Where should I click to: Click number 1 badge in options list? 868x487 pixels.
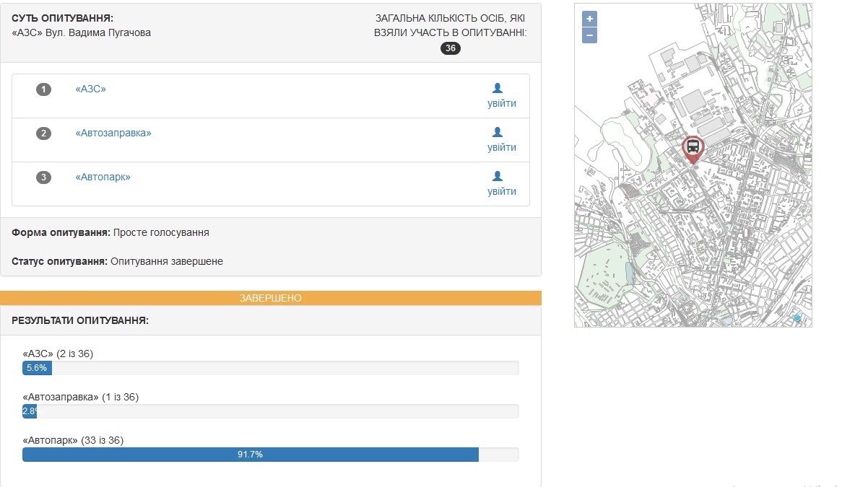[44, 89]
